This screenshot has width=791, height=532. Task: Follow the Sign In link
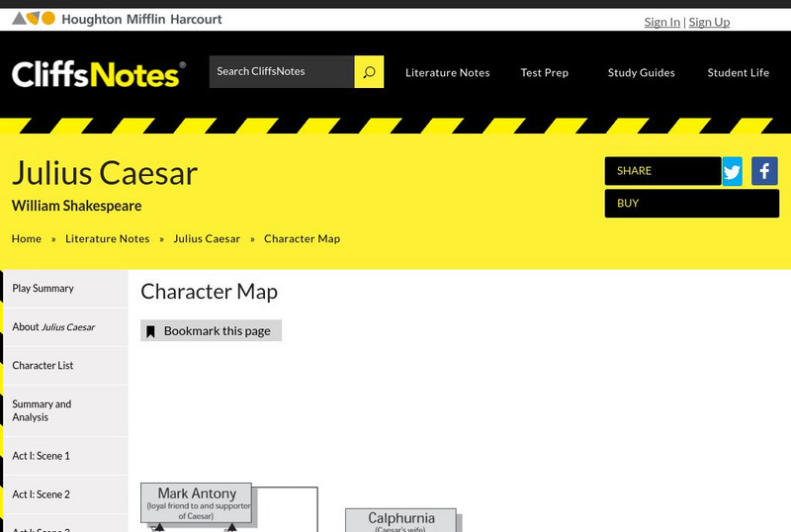[661, 22]
